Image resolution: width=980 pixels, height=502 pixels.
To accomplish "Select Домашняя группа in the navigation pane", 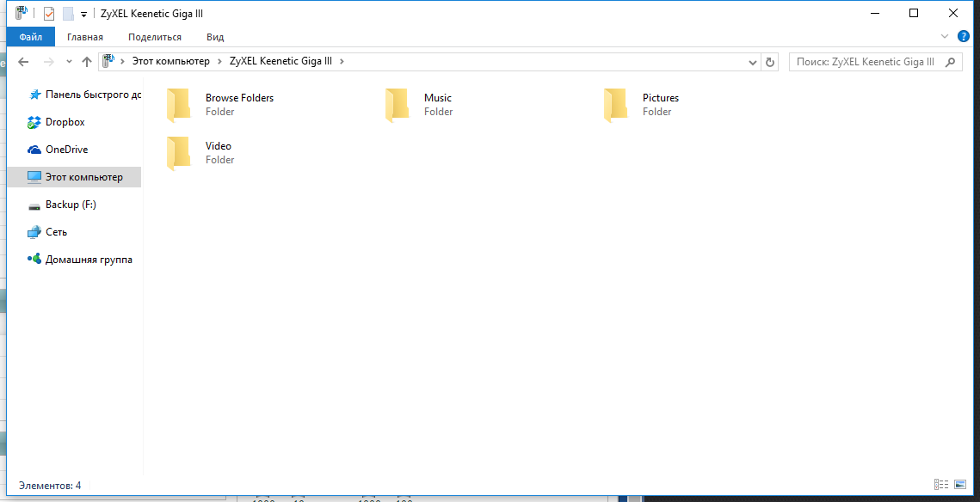I will 89,259.
